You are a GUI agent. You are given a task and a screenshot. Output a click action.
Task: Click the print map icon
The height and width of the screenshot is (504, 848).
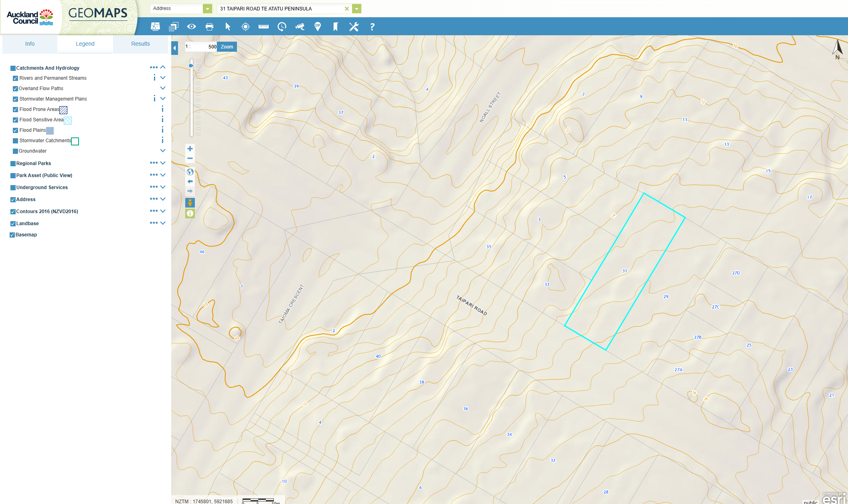(209, 27)
